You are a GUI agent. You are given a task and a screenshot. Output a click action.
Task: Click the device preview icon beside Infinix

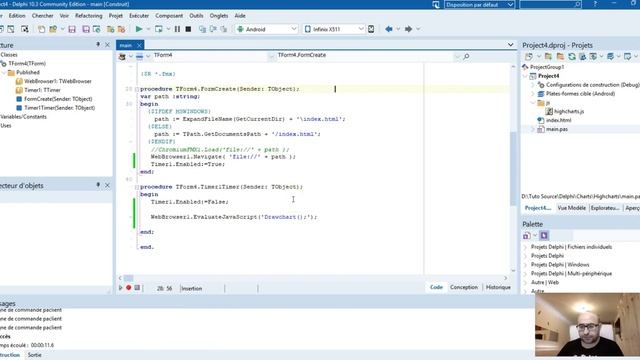(371, 29)
